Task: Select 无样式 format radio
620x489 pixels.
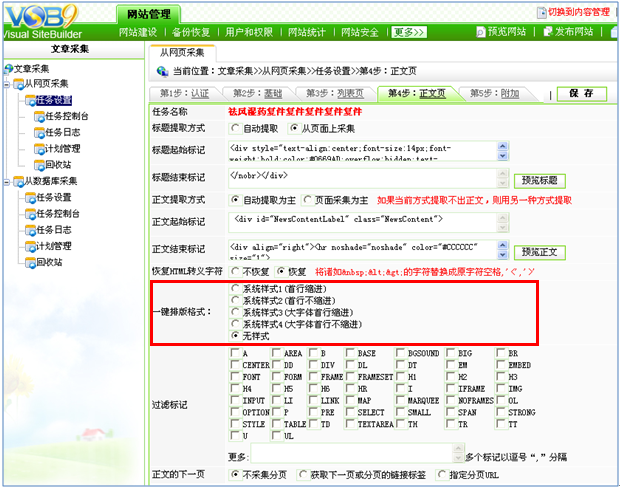Action: point(235,336)
